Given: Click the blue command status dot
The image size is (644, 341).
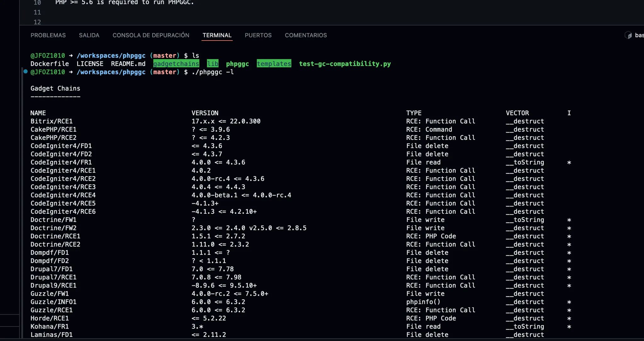Looking at the screenshot, I should 25,72.
